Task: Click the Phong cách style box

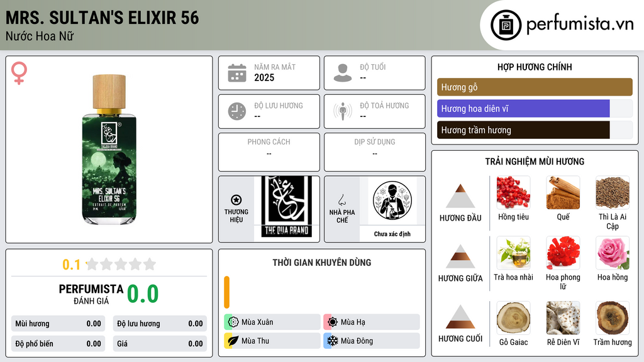Action: click(269, 152)
